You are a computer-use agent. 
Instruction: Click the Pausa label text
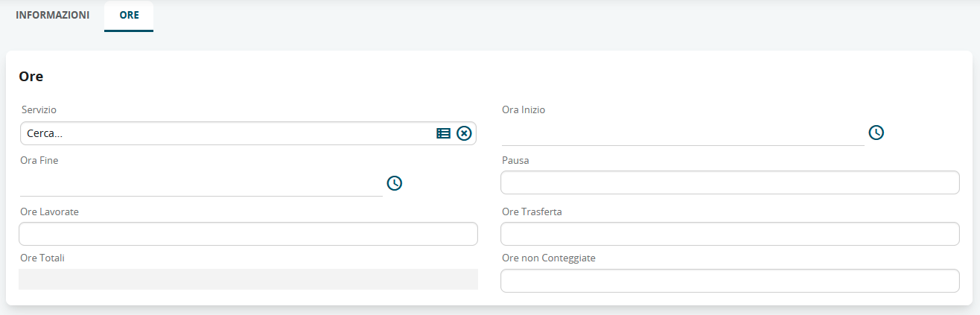tap(515, 160)
